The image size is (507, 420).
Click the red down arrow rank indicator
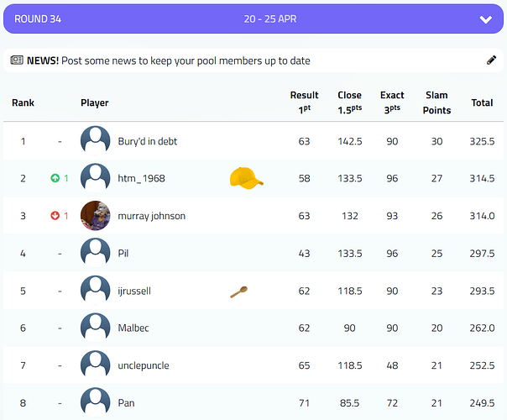[x=55, y=216]
